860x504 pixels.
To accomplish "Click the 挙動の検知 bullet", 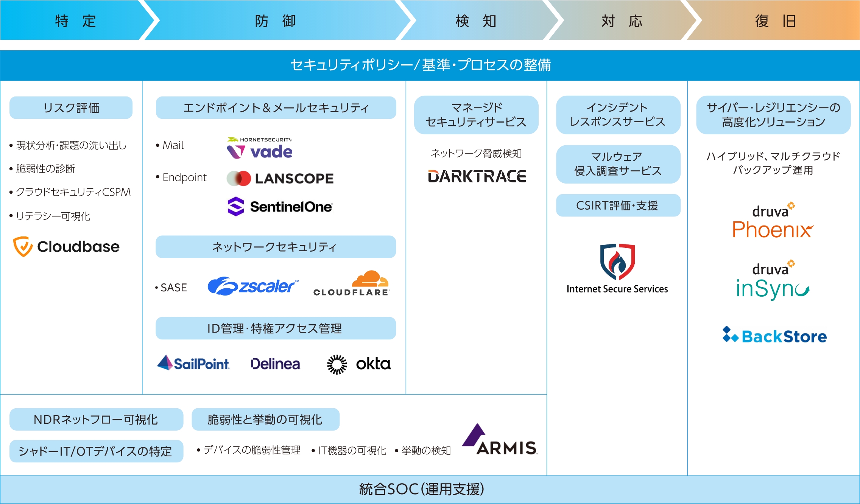I will pyautogui.click(x=423, y=450).
